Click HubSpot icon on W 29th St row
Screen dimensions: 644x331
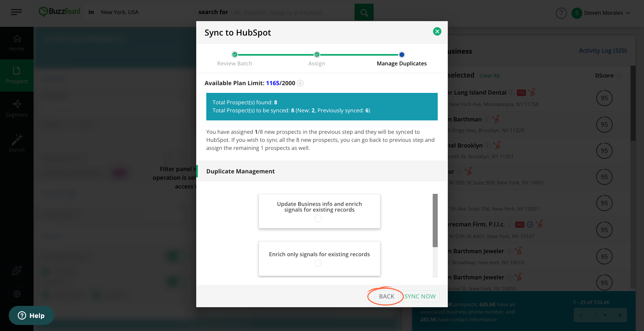[469, 171]
